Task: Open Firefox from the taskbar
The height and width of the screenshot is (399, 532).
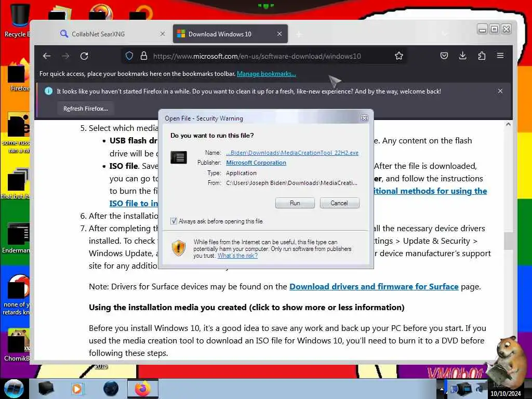Action: [x=143, y=389]
